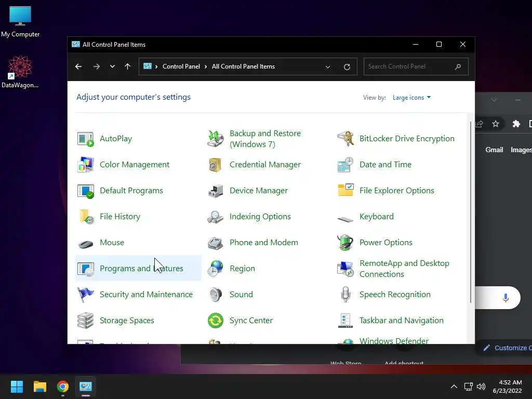Go up one level with Up arrow
Screen dimensions: 532x399
click(128, 66)
